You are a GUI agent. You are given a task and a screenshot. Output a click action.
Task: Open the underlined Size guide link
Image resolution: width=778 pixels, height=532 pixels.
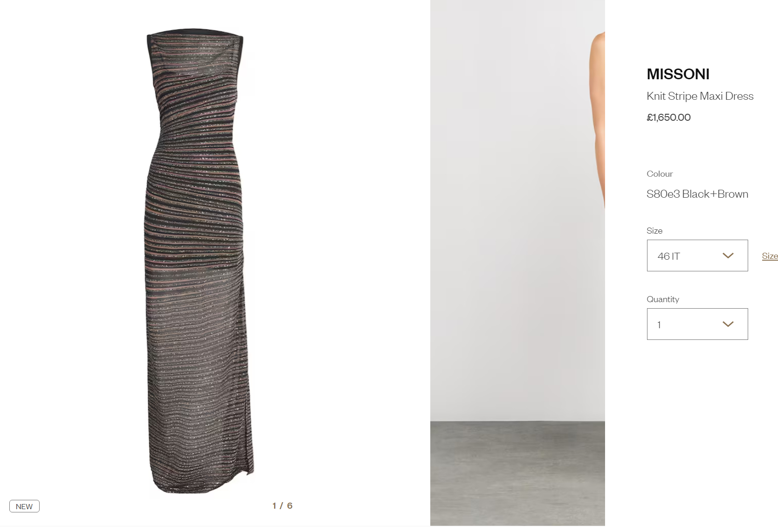tap(770, 256)
